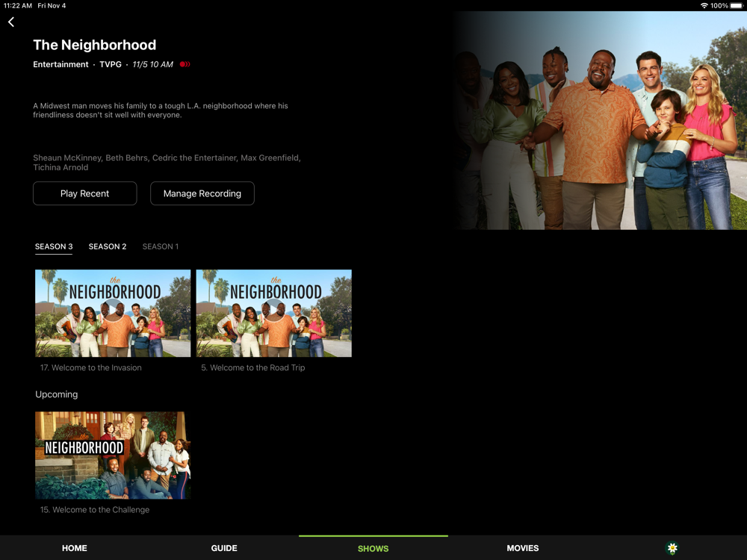
Task: Switch to the Season 1 tab
Action: (161, 246)
